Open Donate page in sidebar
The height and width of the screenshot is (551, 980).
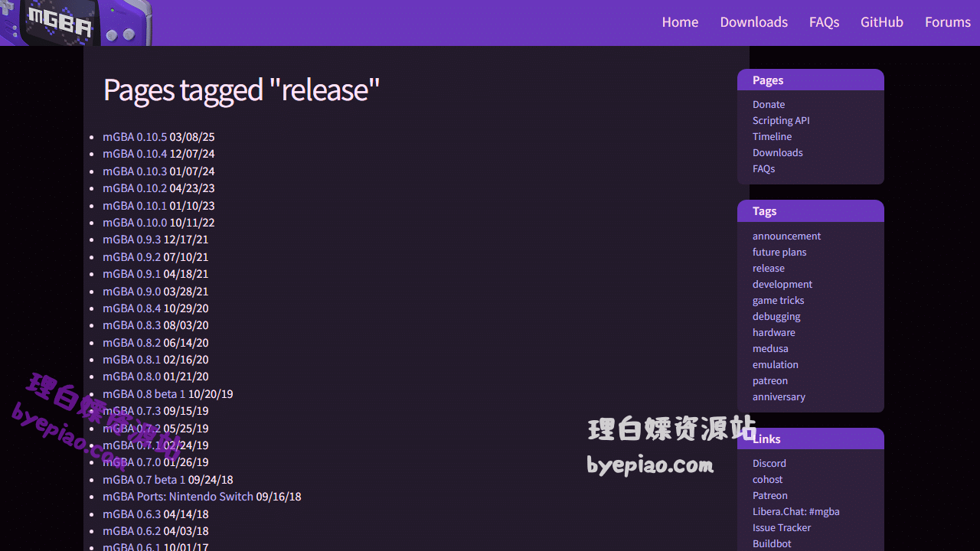tap(769, 104)
